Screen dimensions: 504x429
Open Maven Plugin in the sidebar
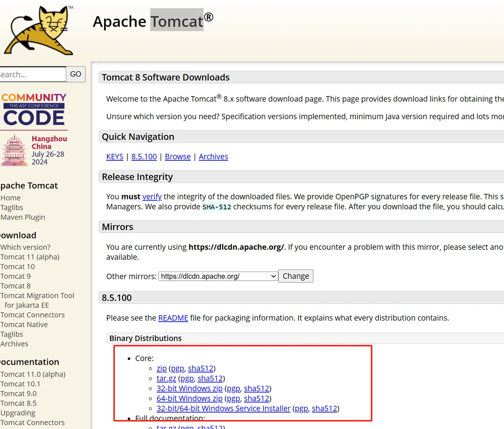pyautogui.click(x=23, y=217)
